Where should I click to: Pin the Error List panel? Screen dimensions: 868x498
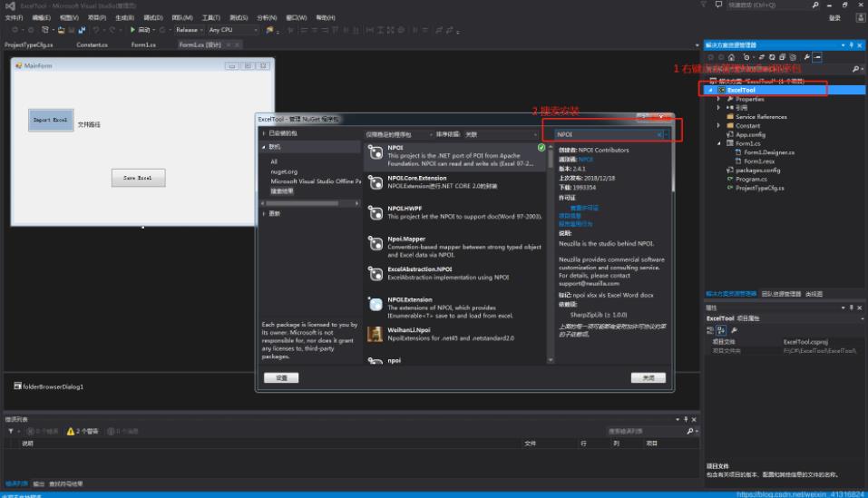pyautogui.click(x=686, y=419)
